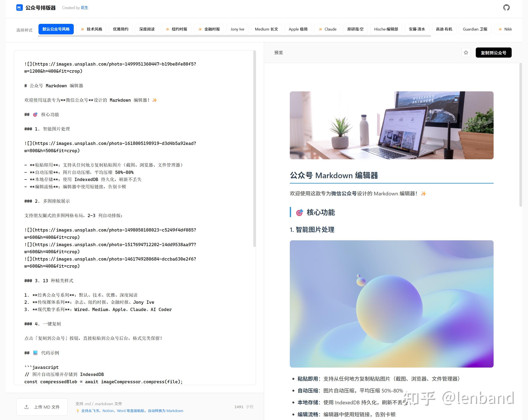Choose Guardian 卫报 style
The image size is (528, 420).
point(475,29)
